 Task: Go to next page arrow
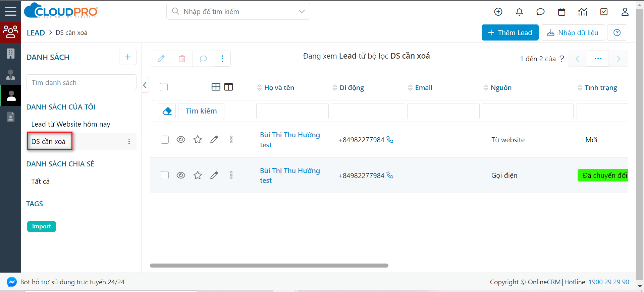pyautogui.click(x=619, y=59)
